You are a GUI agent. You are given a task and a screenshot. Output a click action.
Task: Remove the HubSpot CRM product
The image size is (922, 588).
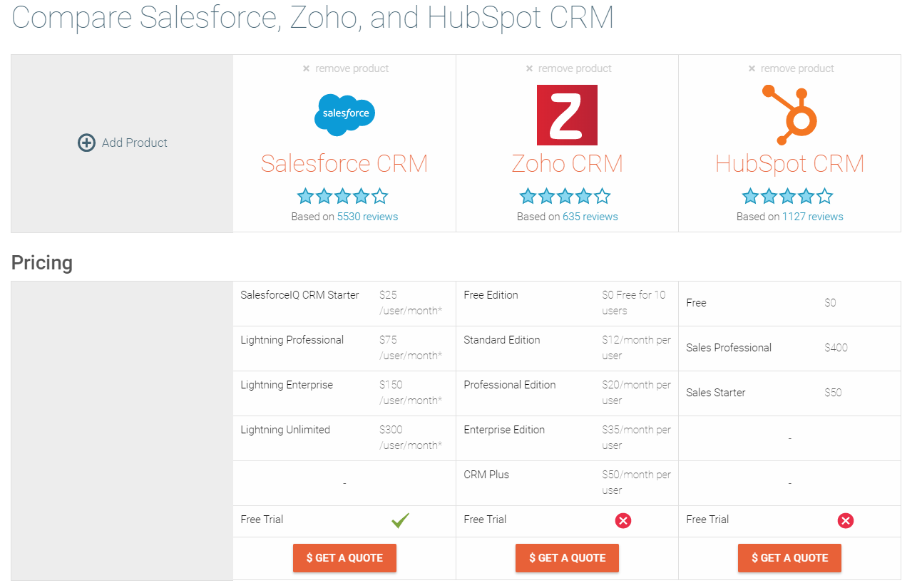coord(790,68)
